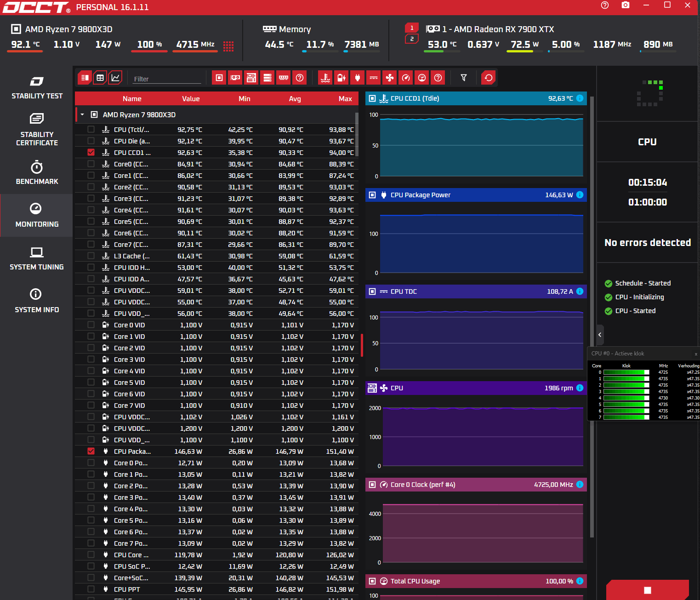
Task: Tick the Core 0 VID checkbox
Action: [x=91, y=325]
